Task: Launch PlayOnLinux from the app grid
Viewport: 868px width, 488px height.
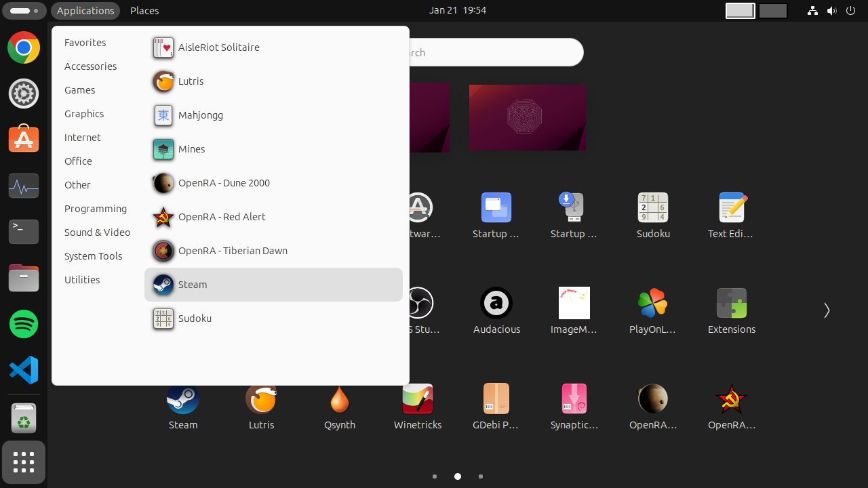Action: pos(653,310)
